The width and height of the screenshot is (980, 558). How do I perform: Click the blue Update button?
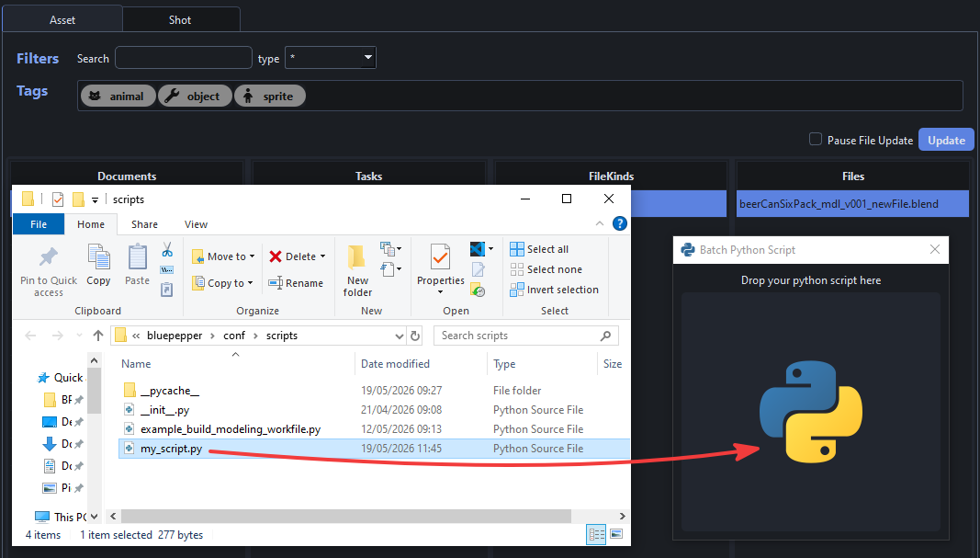pos(946,140)
